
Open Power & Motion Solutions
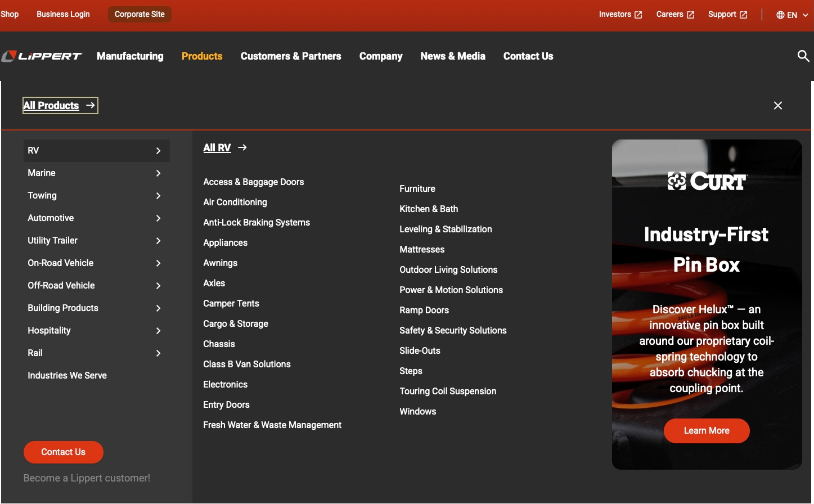pos(451,290)
